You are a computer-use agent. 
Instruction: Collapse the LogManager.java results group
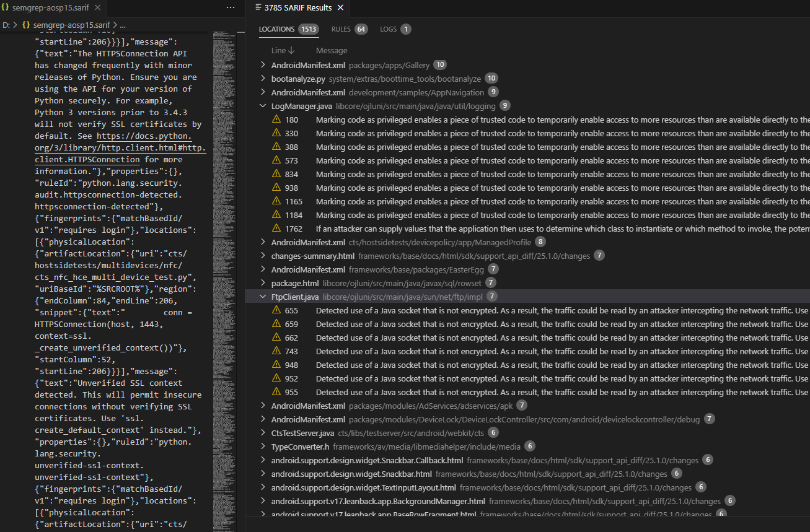[262, 105]
